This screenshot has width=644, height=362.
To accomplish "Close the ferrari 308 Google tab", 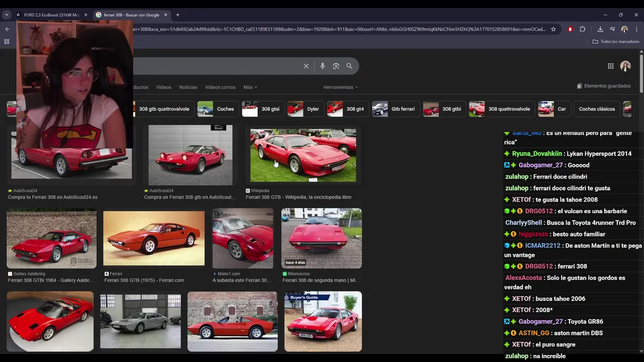I will 166,15.
